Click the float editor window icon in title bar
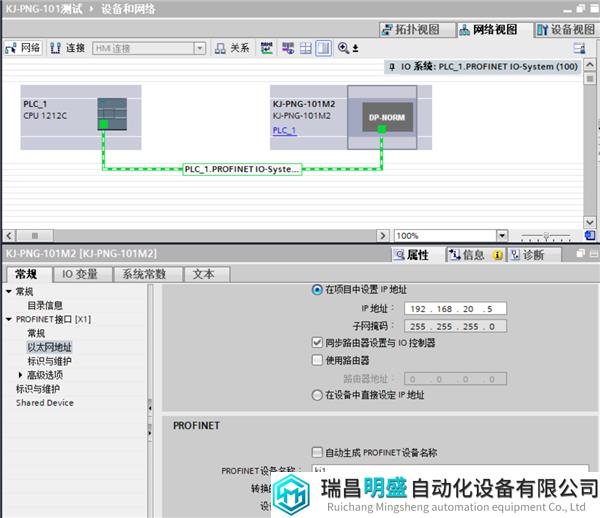The height and width of the screenshot is (518, 600). click(580, 8)
